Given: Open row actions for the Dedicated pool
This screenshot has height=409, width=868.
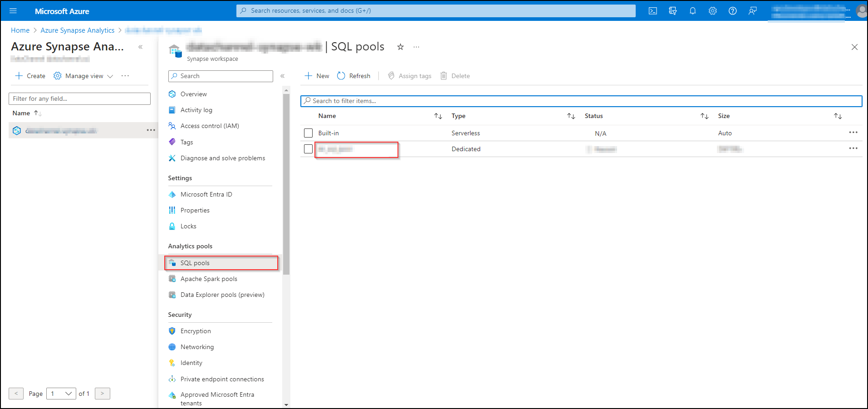Looking at the screenshot, I should (x=853, y=148).
